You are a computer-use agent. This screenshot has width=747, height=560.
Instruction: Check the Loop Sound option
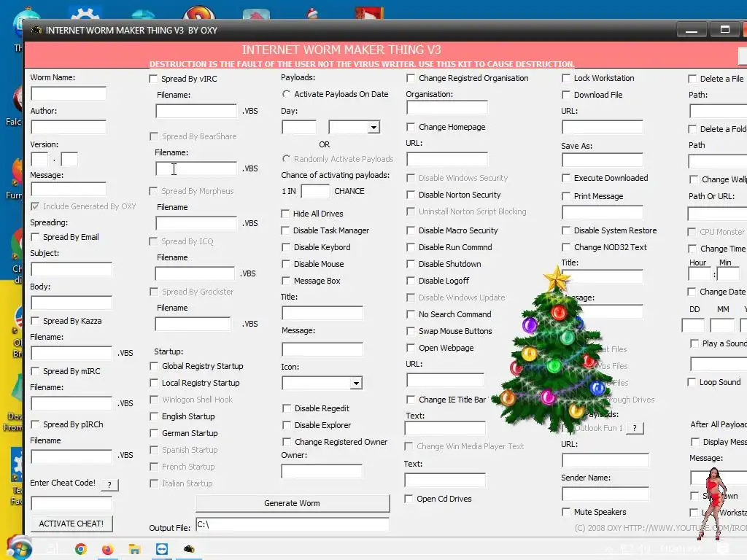point(692,382)
